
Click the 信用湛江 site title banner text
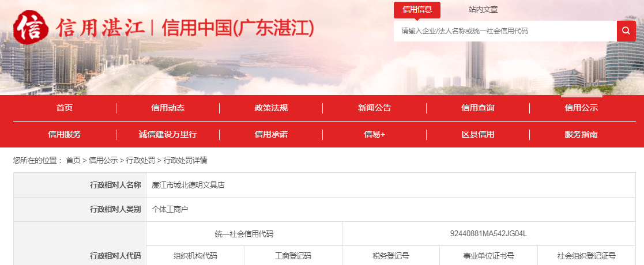pos(100,28)
